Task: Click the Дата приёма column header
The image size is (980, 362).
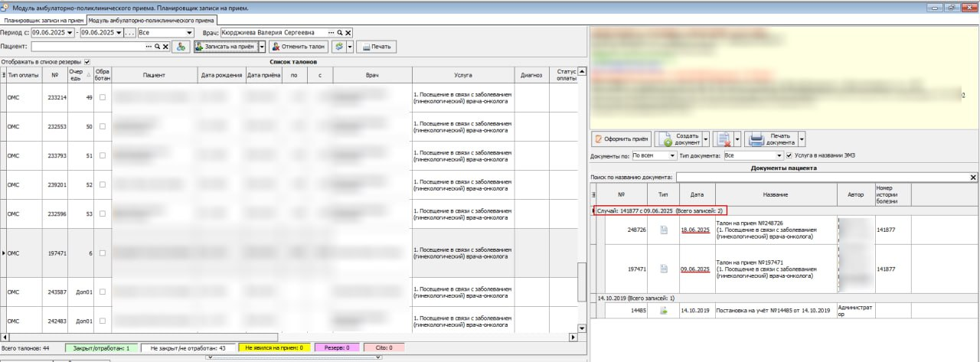Action: click(x=263, y=75)
